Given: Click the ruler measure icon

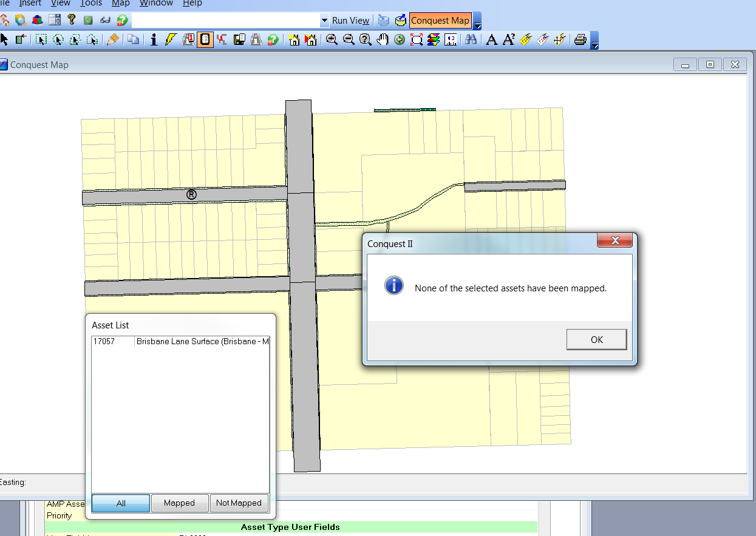Looking at the screenshot, I should pos(451,40).
